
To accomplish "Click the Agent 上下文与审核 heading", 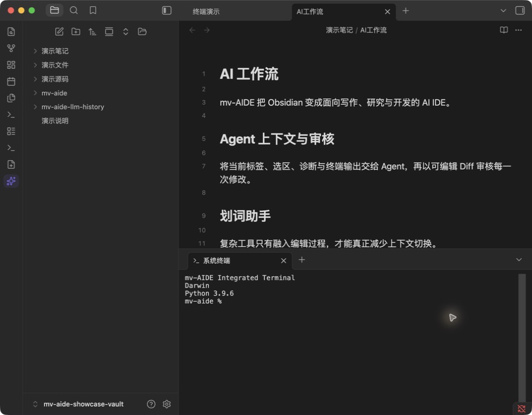I will click(x=277, y=139).
